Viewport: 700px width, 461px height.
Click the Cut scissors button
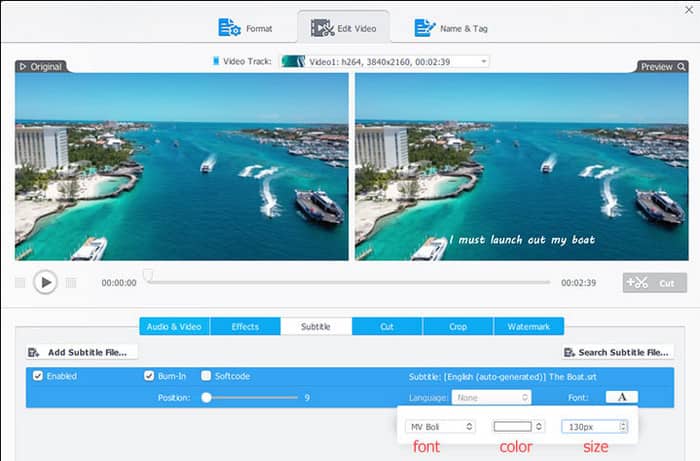[654, 283]
